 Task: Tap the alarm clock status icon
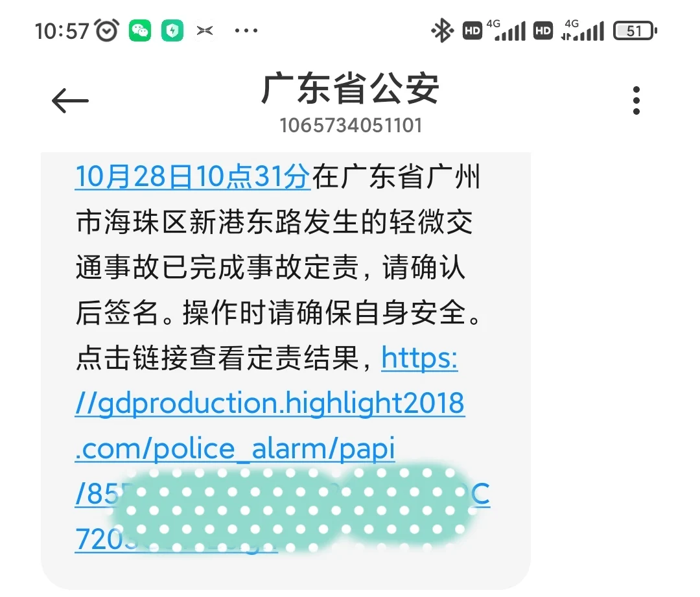pyautogui.click(x=107, y=30)
